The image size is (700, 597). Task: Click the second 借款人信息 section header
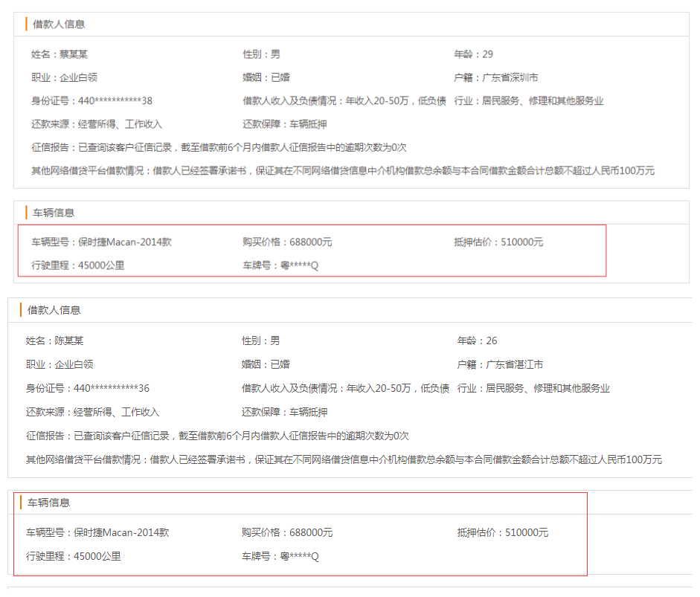(54, 310)
